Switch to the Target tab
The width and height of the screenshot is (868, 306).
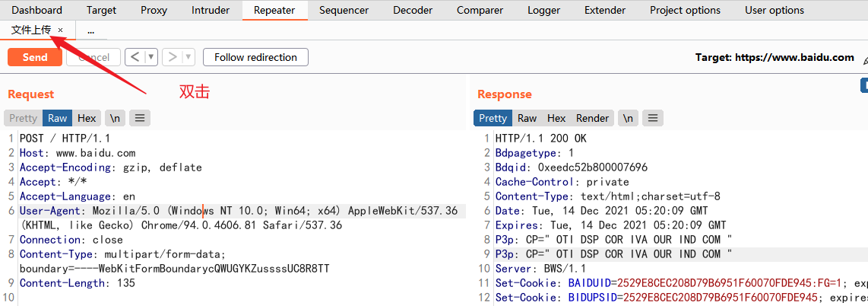coord(101,10)
